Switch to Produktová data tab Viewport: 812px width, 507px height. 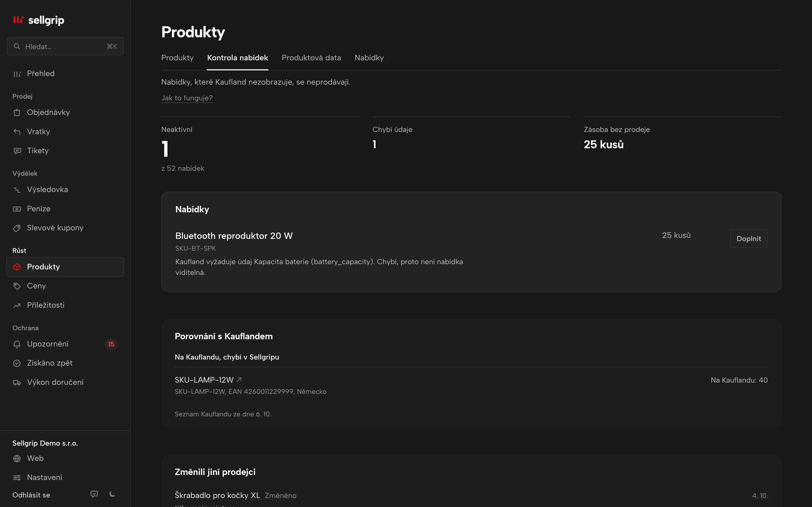click(311, 58)
